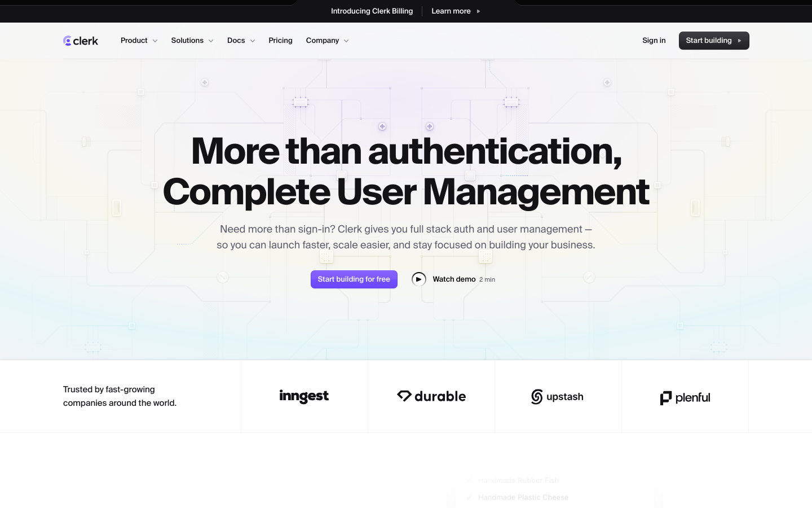Screen dimensions: 812x508
Task: Open the Solutions dropdown menu
Action: (x=192, y=41)
